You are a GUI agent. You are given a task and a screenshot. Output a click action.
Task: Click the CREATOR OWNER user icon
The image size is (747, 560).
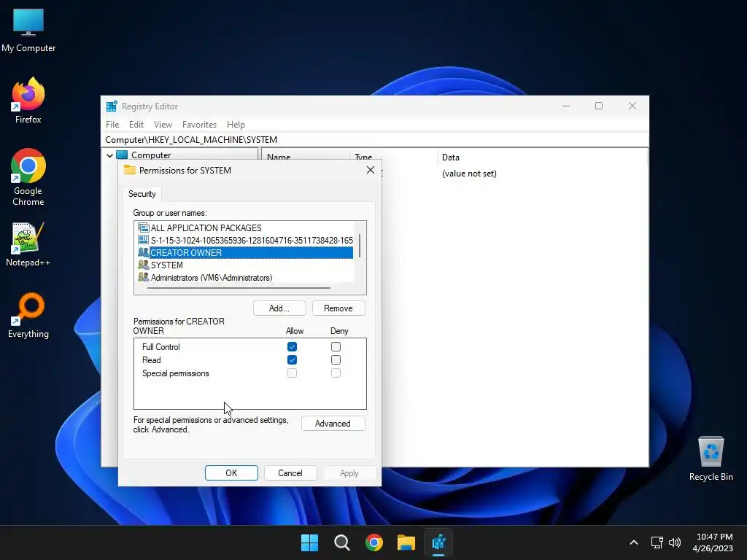(x=143, y=252)
